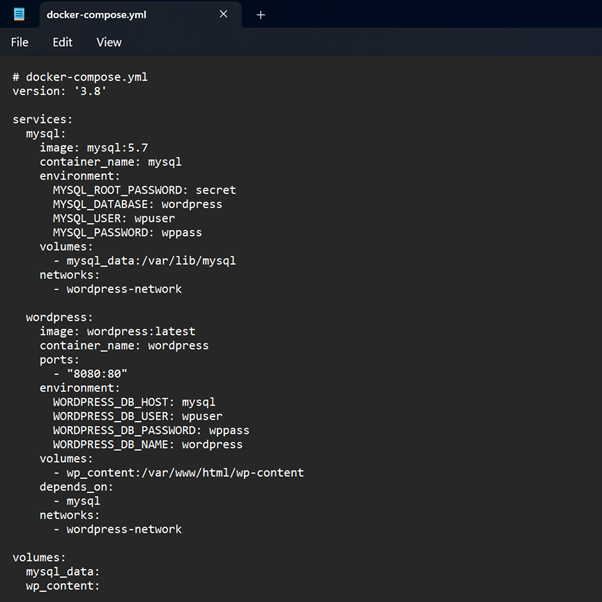602x602 pixels.
Task: Open the File menu
Action: (20, 42)
